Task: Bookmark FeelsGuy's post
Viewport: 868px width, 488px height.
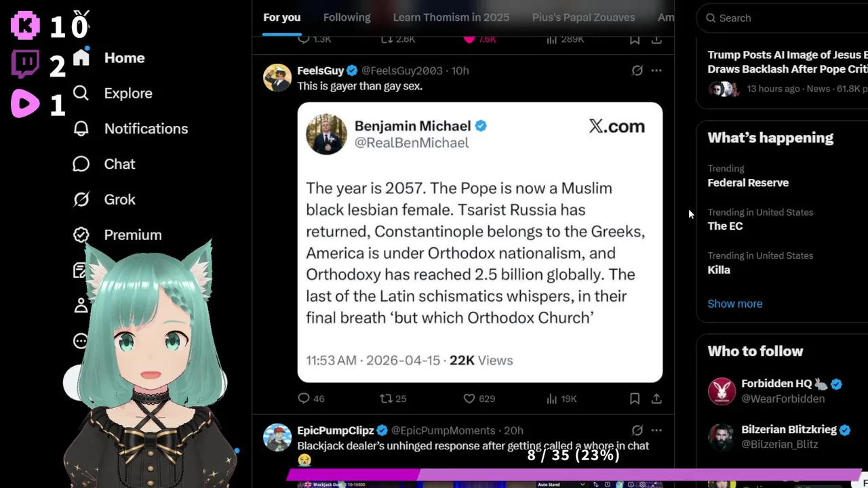Action: (635, 399)
